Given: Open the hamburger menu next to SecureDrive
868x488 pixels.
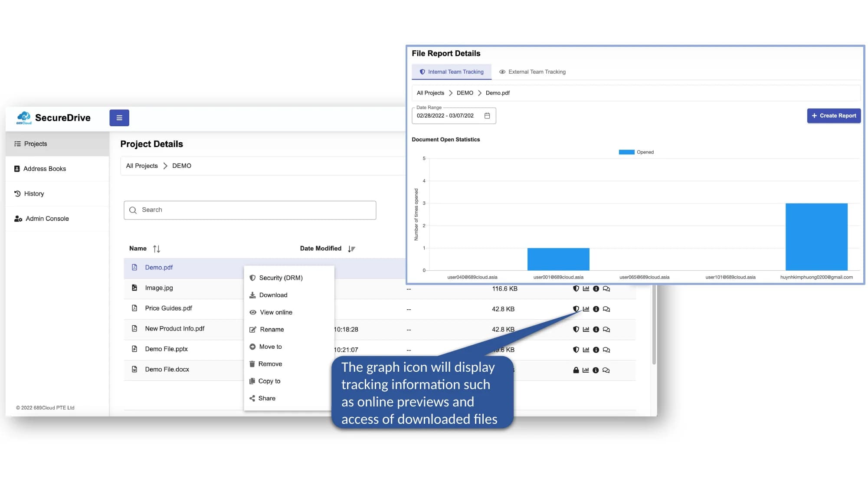Looking at the screenshot, I should coord(119,118).
